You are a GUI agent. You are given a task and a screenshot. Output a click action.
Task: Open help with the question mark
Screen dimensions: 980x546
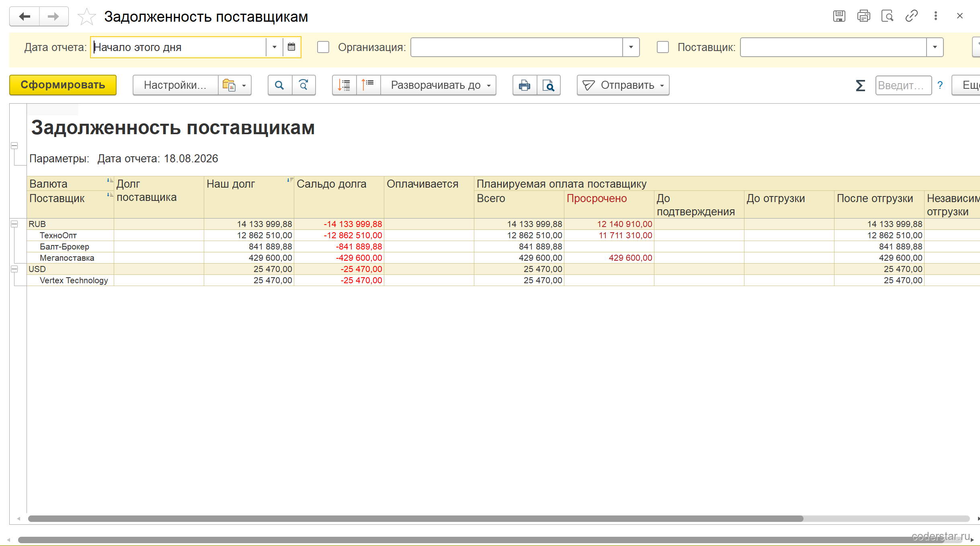[940, 85]
